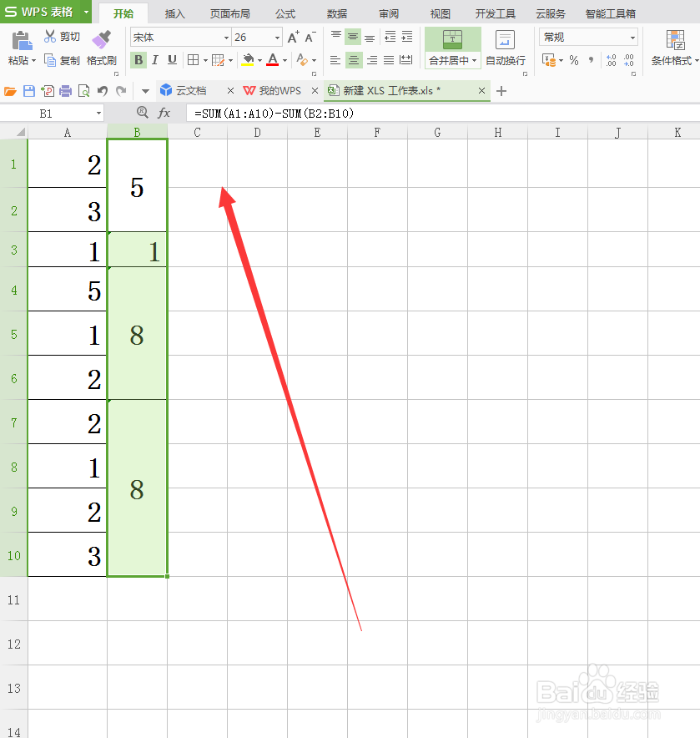Open a file with the folder icon
Viewport: 700px width, 738px height.
tap(10, 91)
